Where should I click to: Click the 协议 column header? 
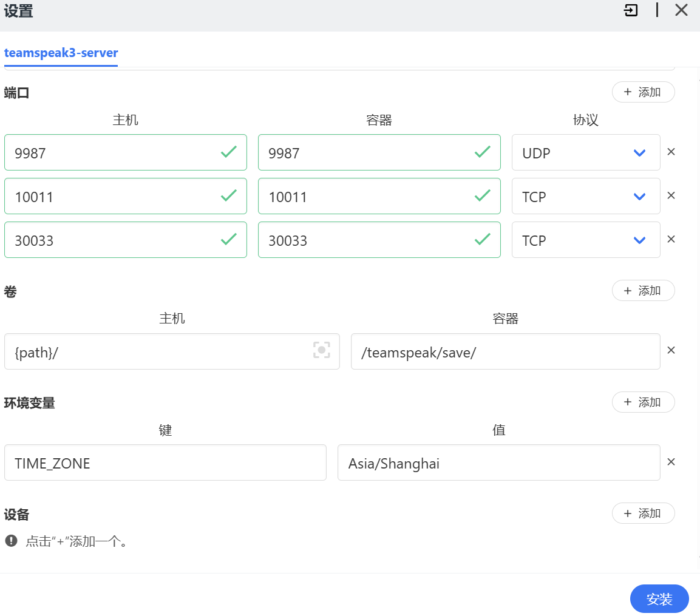tap(586, 120)
